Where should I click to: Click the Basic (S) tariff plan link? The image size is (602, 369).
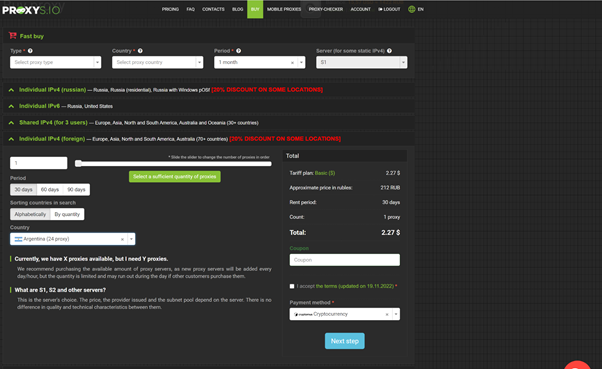pyautogui.click(x=325, y=173)
